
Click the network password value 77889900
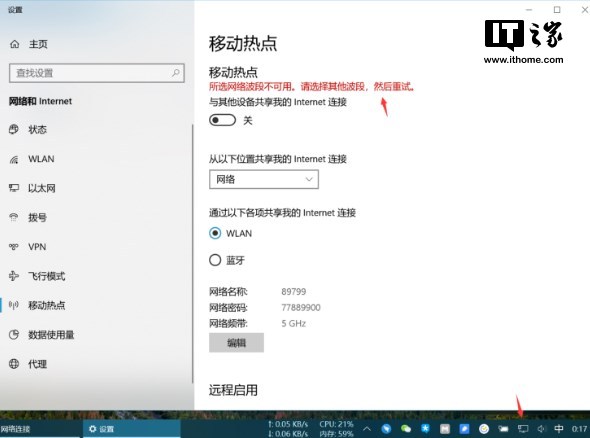coord(301,307)
